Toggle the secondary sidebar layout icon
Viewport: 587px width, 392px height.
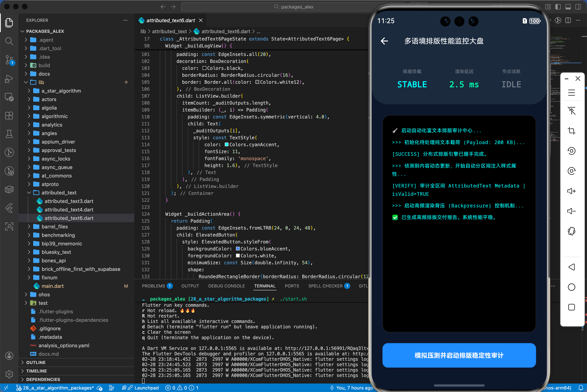[x=578, y=7]
